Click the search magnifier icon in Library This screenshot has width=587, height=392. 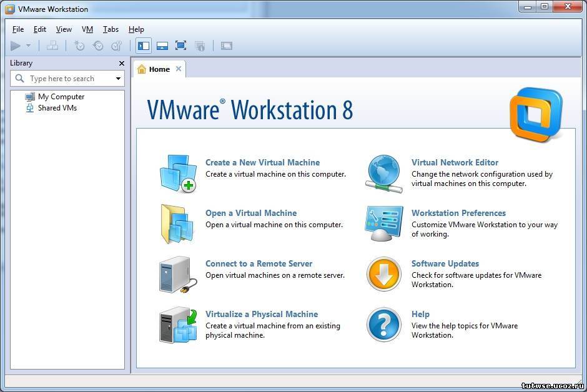pyautogui.click(x=19, y=78)
